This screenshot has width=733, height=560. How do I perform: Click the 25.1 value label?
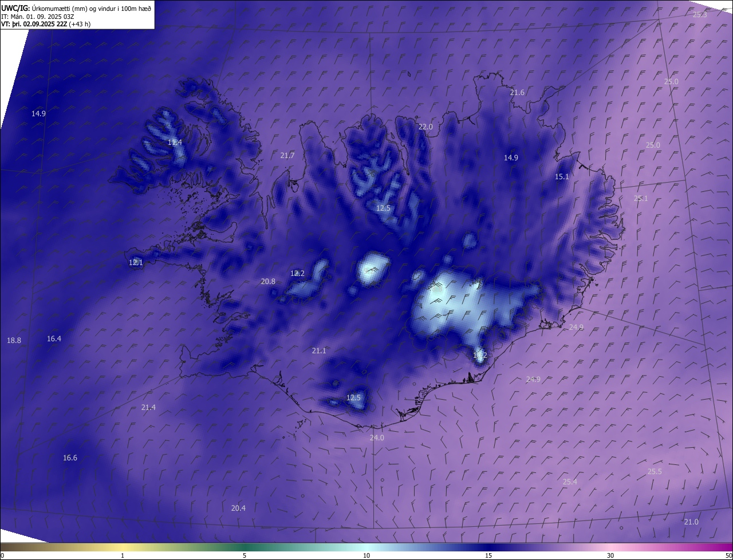coord(641,198)
